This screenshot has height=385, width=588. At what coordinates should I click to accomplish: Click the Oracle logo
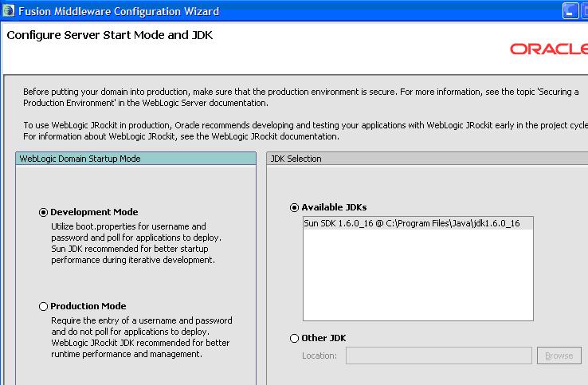tap(549, 49)
